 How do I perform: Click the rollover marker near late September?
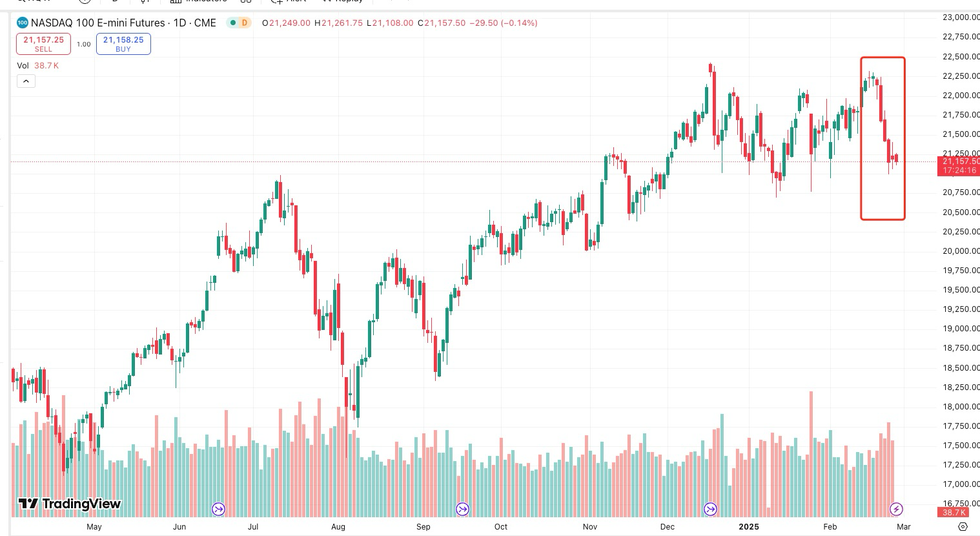tap(462, 510)
